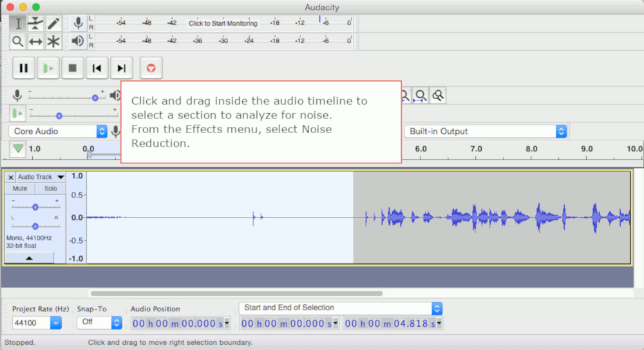Click Click to Start Monitoring meter
This screenshot has height=350, width=644.
pyautogui.click(x=223, y=23)
